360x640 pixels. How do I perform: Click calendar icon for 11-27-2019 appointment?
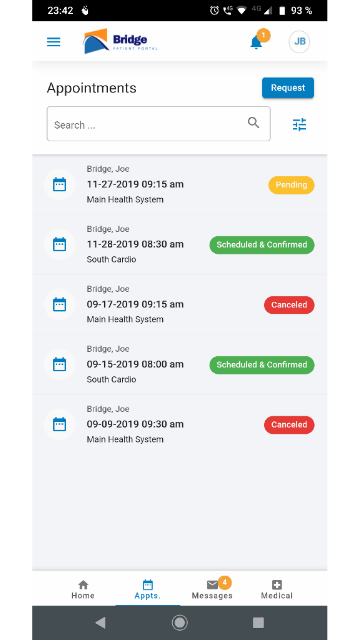[60, 184]
